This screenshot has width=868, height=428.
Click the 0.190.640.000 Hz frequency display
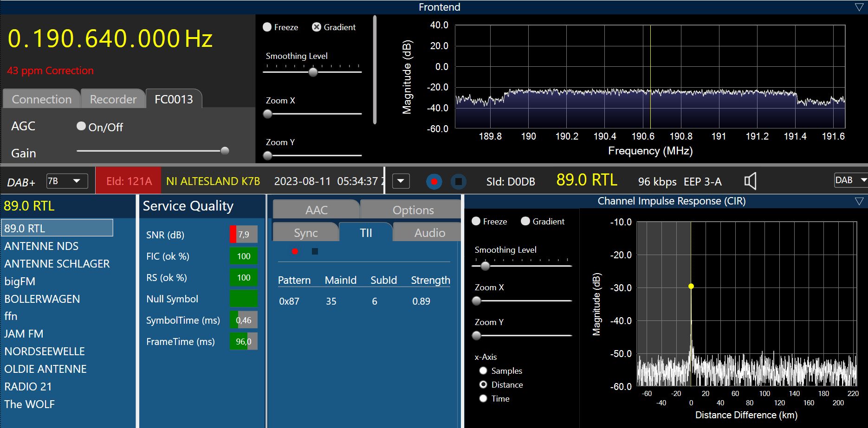[x=110, y=38]
